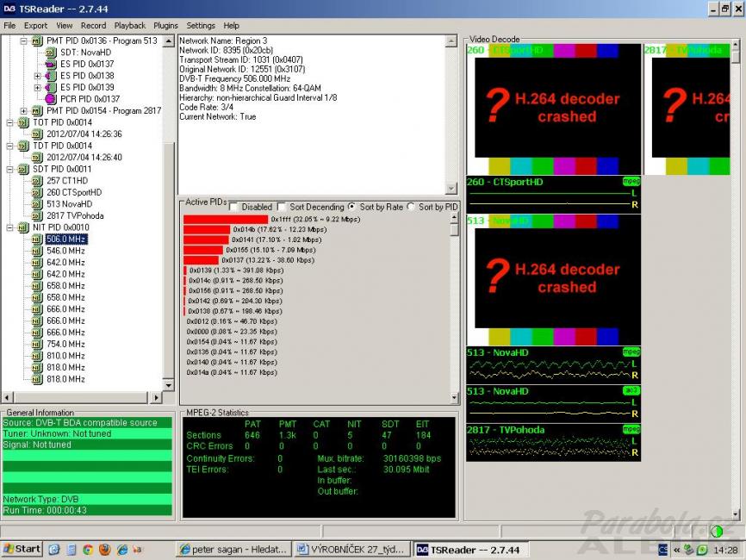Click TSReader 2.7.44 taskbar button
Image resolution: width=746 pixels, height=560 pixels.
coord(470,550)
